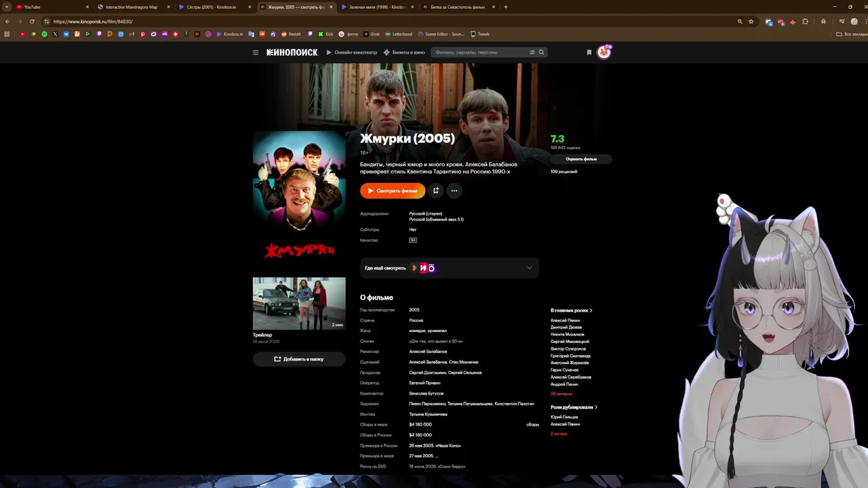Switch to Битва за Севастополь tab
This screenshot has height=488, width=868.
(458, 7)
